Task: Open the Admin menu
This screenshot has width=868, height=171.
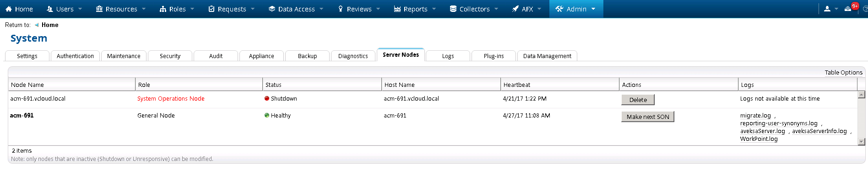Action: coord(576,9)
